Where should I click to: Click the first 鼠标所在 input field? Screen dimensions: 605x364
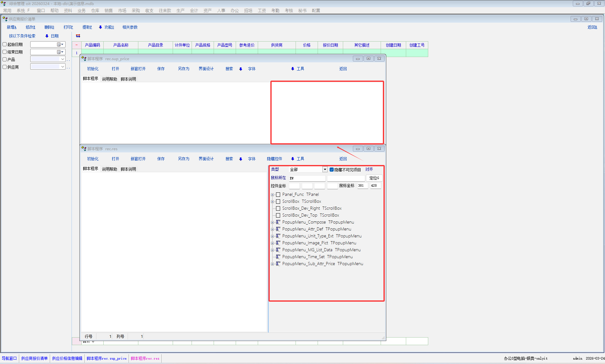(307, 178)
